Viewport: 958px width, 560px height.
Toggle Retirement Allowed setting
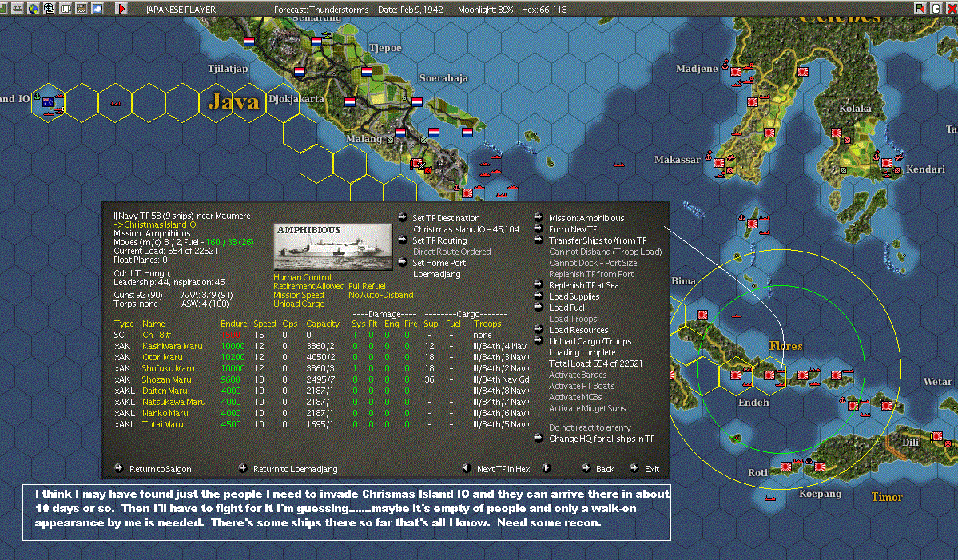click(308, 286)
